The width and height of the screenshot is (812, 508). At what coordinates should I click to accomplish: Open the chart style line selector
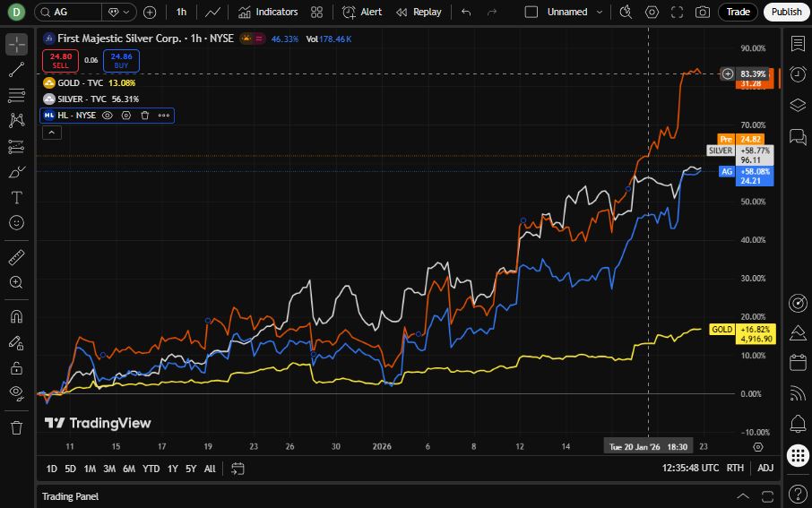[212, 12]
